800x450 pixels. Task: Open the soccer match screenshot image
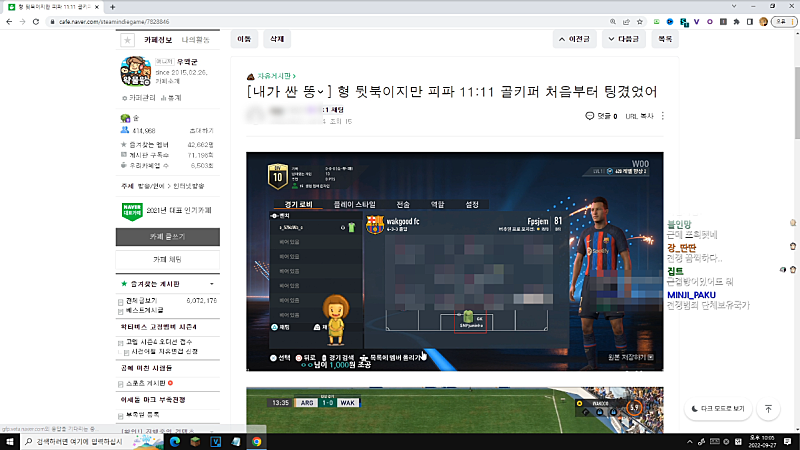pyautogui.click(x=455, y=410)
